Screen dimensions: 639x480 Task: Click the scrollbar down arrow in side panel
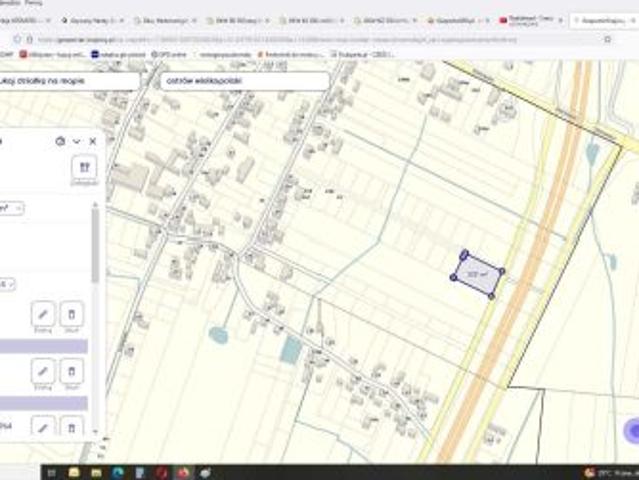95,432
